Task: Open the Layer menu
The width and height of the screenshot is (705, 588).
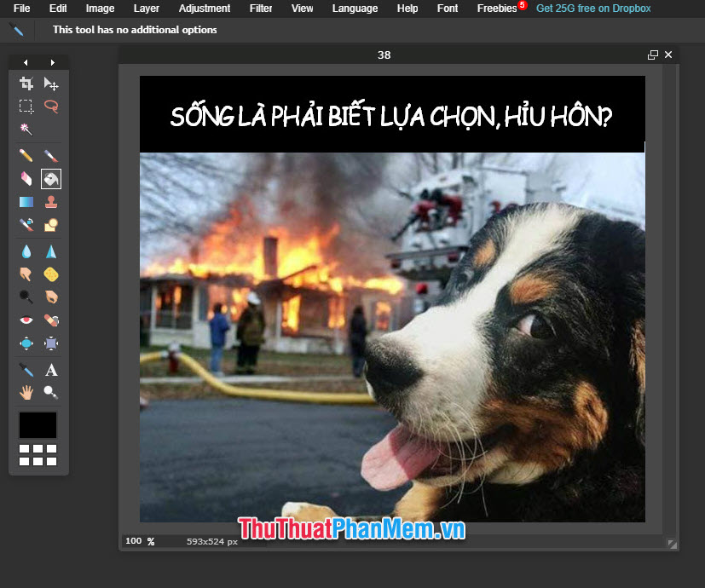Action: click(146, 8)
